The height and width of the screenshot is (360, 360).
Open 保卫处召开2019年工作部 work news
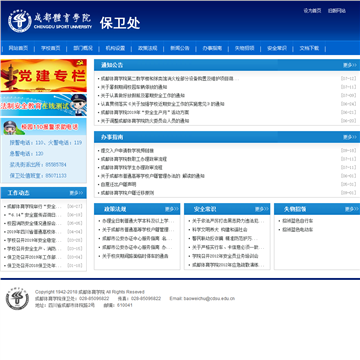click(x=34, y=257)
